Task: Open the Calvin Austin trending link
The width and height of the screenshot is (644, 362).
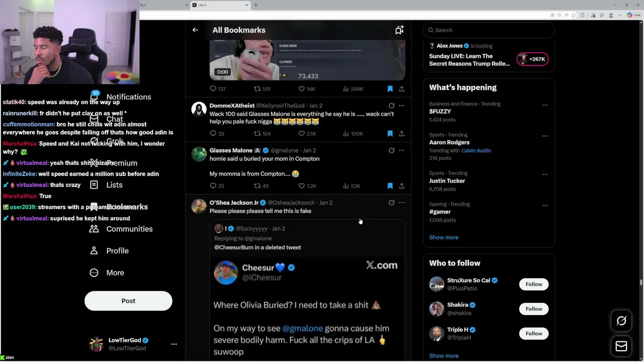Action: (476, 151)
